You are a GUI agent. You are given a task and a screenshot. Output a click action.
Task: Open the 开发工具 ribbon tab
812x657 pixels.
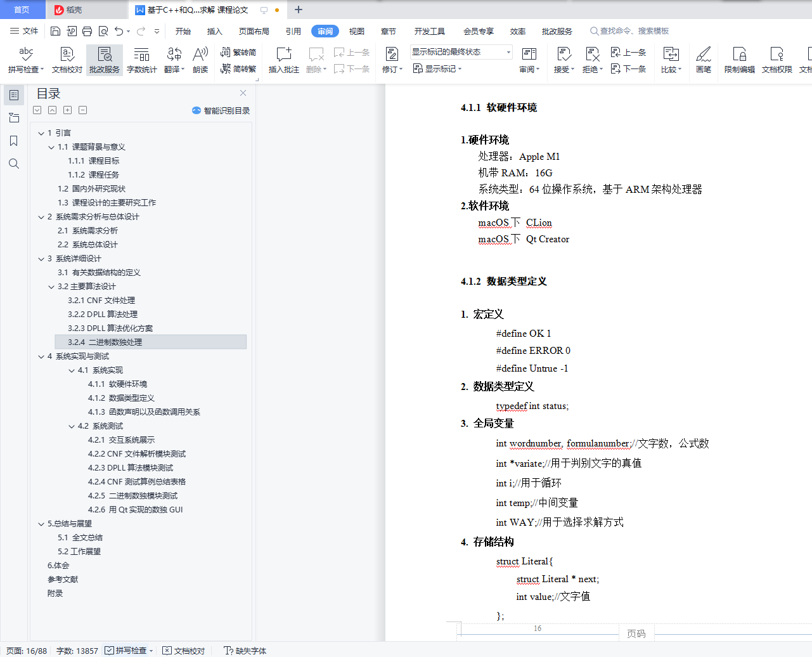pyautogui.click(x=430, y=31)
